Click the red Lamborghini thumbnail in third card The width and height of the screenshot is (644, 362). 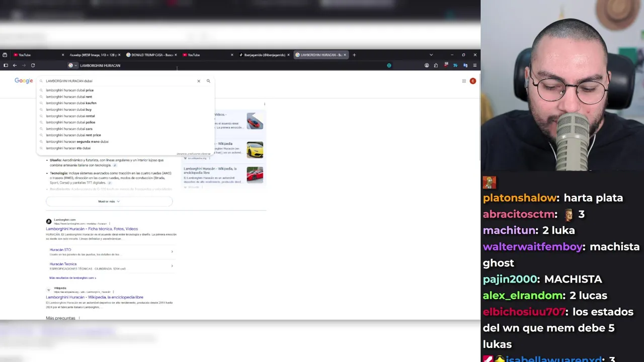[255, 175]
